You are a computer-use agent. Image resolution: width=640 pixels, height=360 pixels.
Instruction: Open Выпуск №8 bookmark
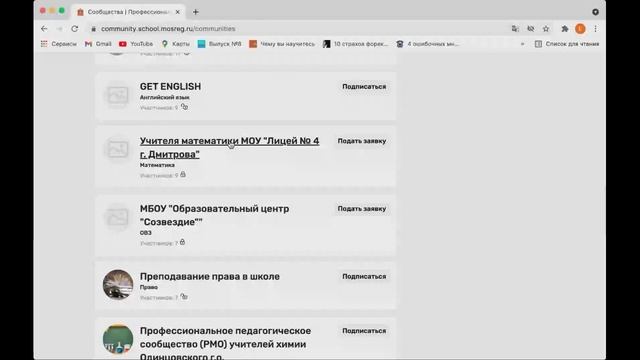coord(219,44)
